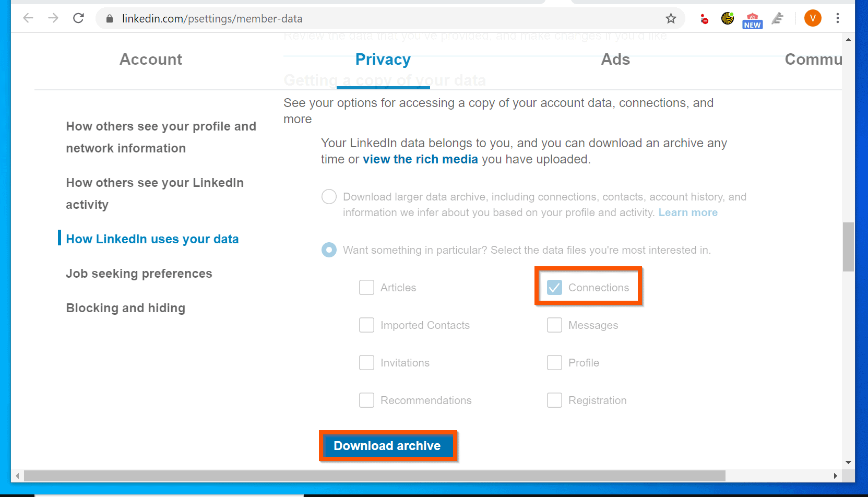Switch to the Ads tab
Screen dimensions: 868x497
[x=615, y=60]
